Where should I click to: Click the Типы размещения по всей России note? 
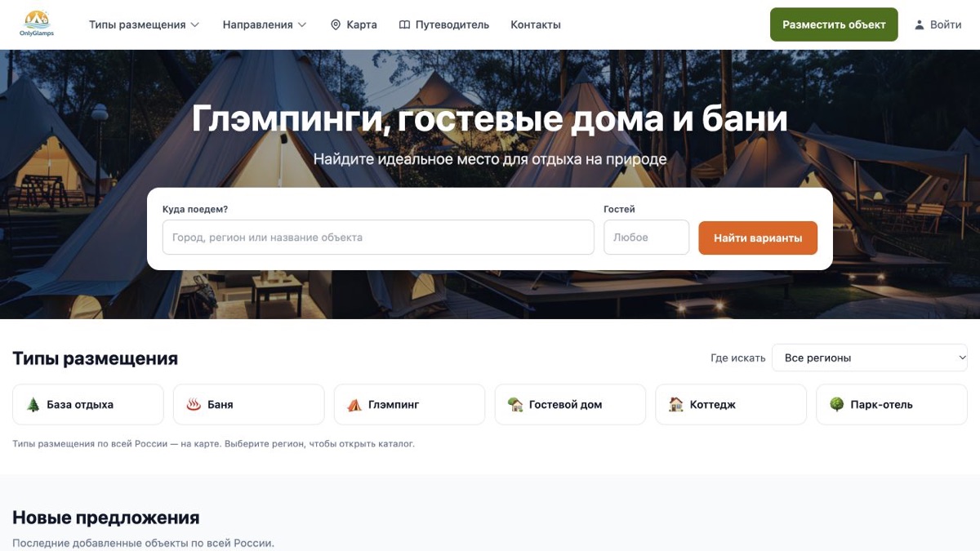point(214,444)
